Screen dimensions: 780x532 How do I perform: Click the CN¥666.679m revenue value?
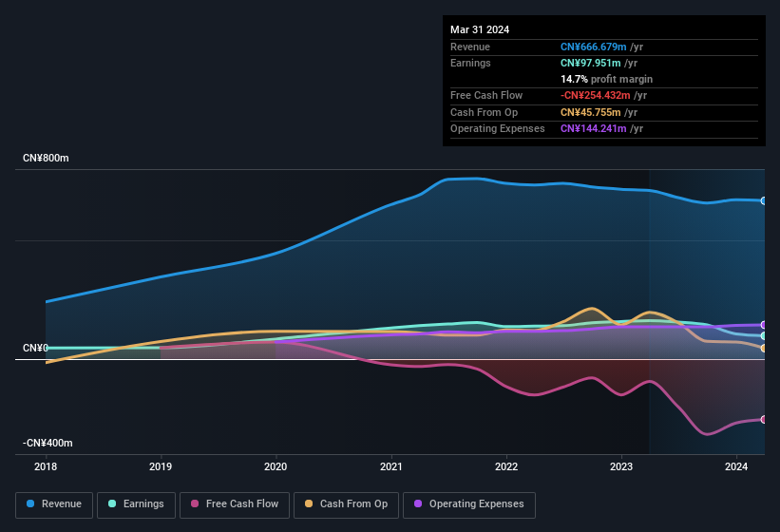pos(594,47)
